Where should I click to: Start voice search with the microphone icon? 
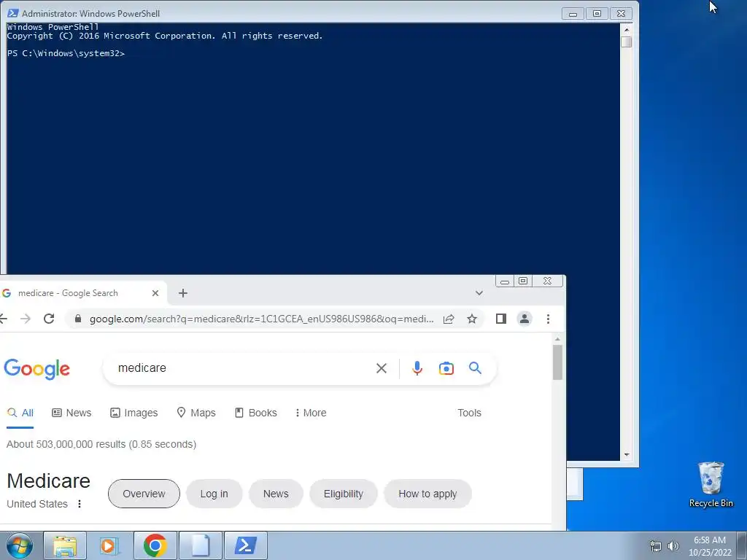coord(417,368)
